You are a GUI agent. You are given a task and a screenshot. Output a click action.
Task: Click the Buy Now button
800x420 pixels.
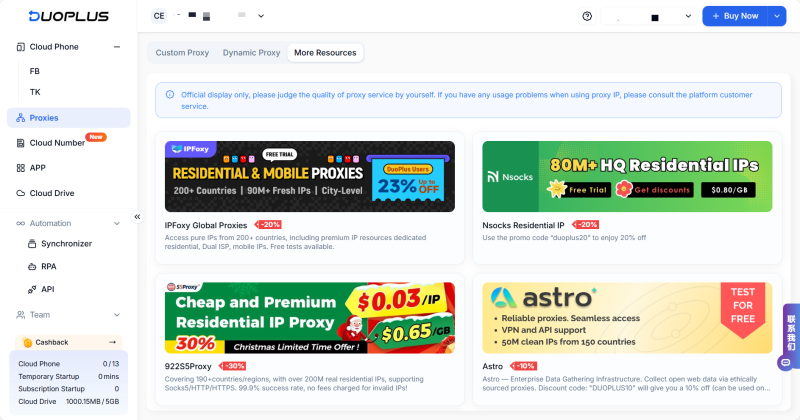point(734,16)
